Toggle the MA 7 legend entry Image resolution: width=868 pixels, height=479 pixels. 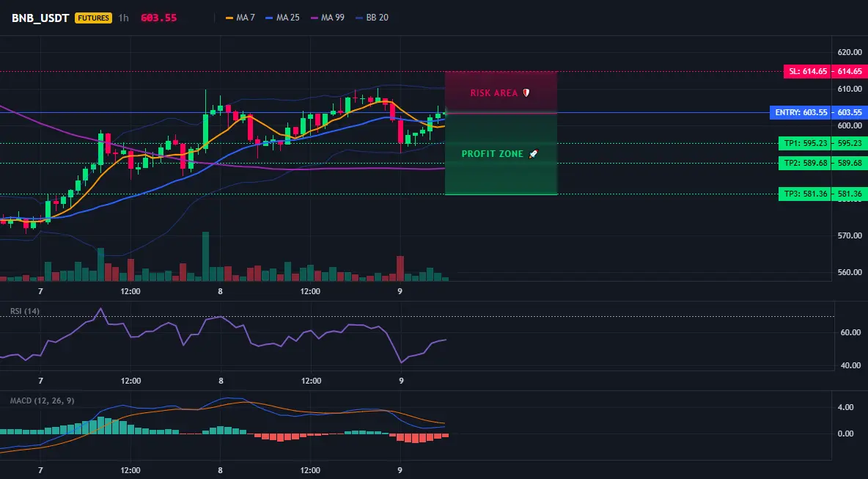pyautogui.click(x=240, y=18)
